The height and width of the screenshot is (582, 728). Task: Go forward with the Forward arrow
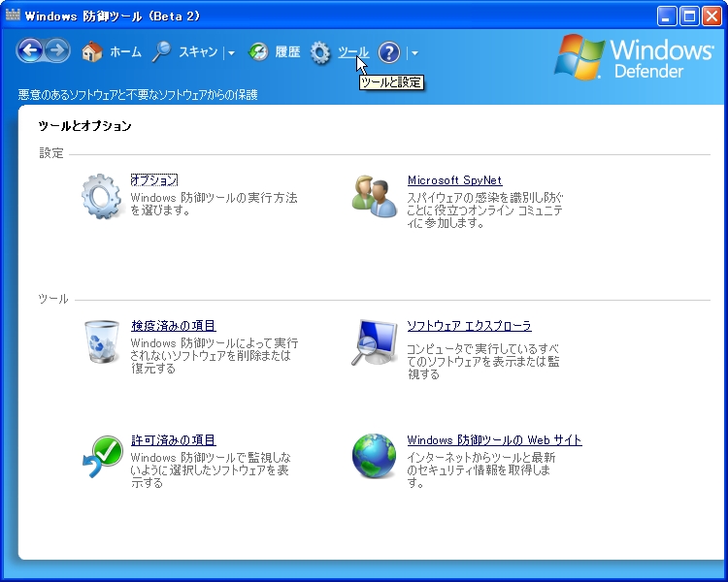(56, 50)
